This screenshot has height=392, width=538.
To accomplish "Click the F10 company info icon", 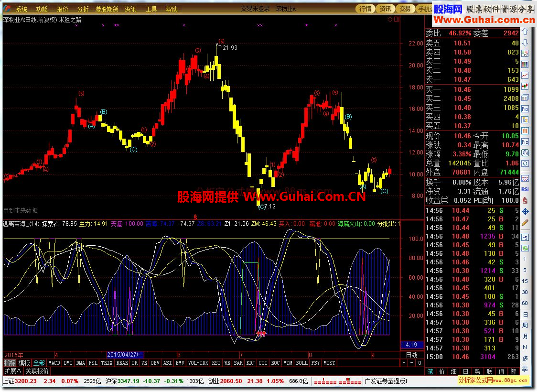I will click(525, 109).
